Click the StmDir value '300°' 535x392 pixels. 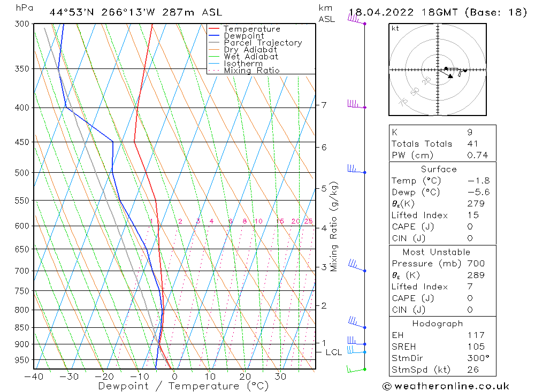click(478, 358)
